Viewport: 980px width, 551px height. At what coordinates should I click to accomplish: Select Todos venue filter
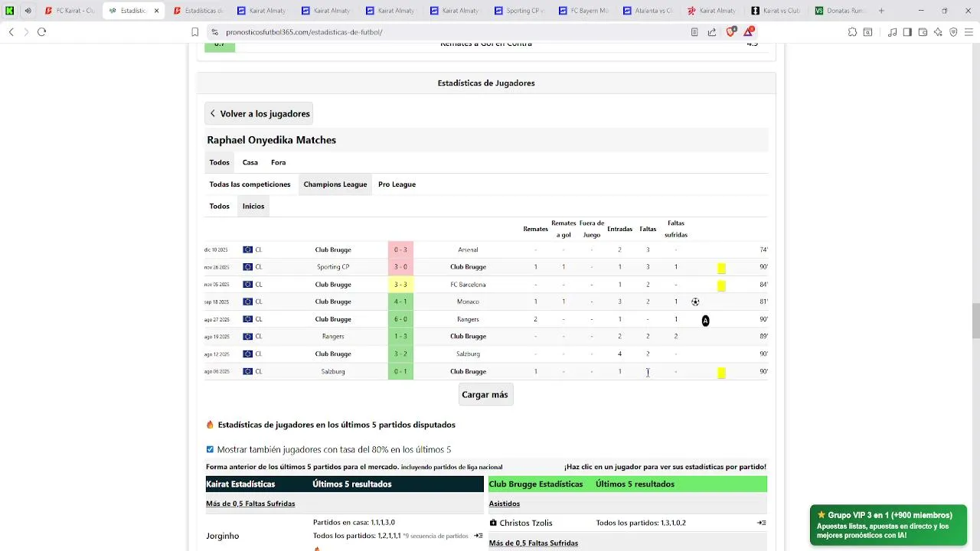[220, 162]
